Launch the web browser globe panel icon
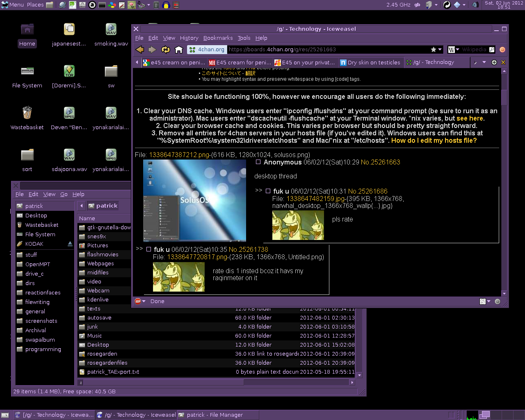Screen dimensions: 525x420 pos(62,5)
